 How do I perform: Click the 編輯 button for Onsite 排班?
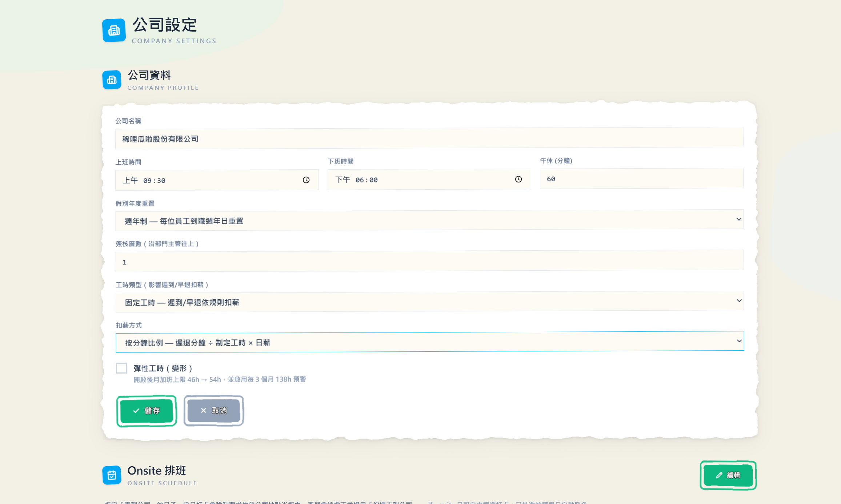[728, 475]
